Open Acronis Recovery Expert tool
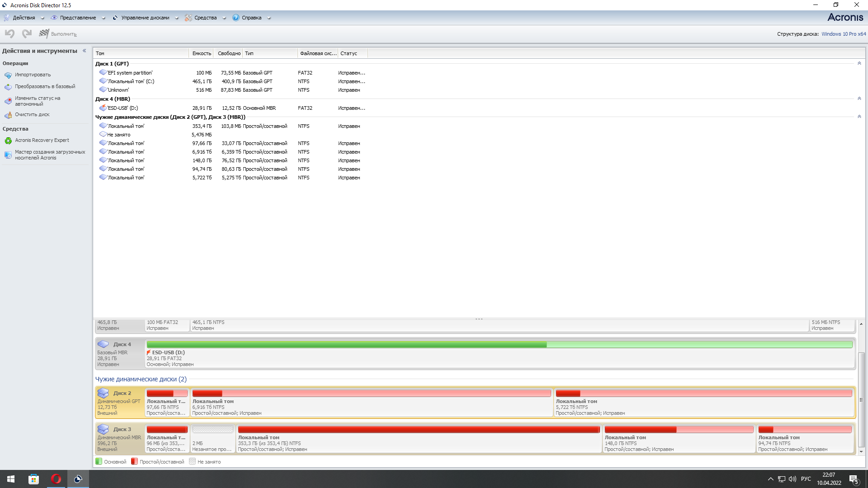This screenshot has width=868, height=488. point(42,141)
